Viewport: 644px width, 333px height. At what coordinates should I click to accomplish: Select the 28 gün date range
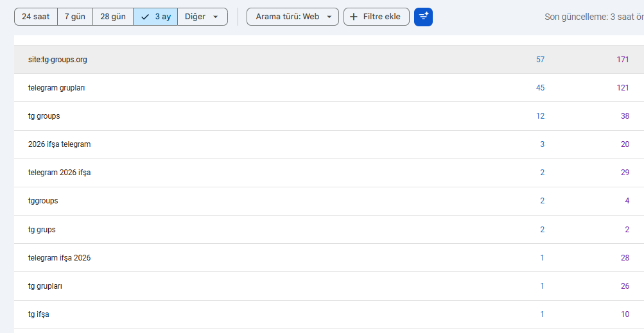[113, 17]
